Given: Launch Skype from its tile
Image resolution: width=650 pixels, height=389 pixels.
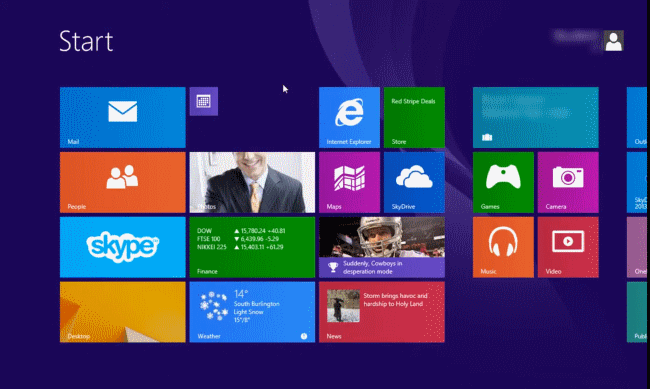Looking at the screenshot, I should 123,247.
